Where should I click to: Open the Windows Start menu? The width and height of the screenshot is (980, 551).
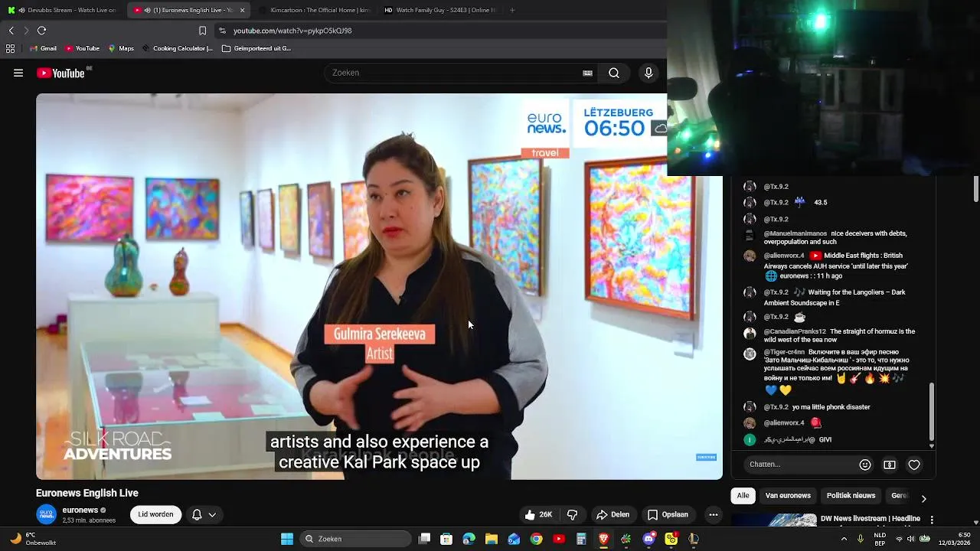pyautogui.click(x=287, y=539)
